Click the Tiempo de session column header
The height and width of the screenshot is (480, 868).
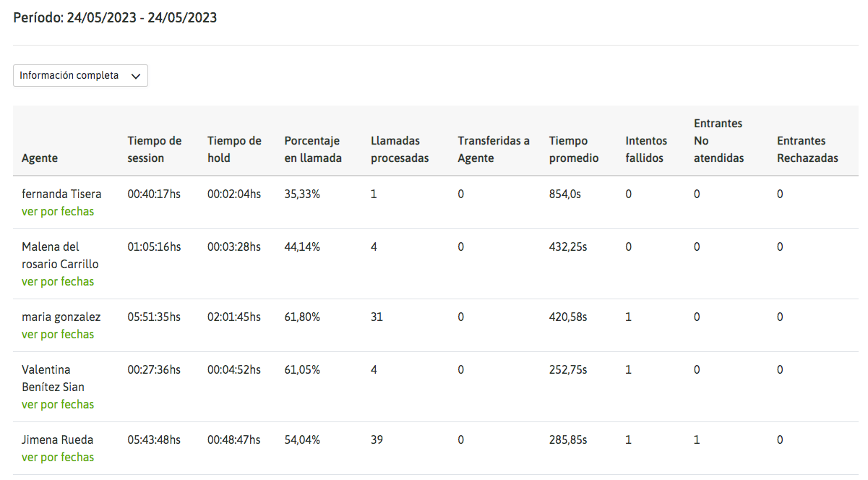pos(154,150)
